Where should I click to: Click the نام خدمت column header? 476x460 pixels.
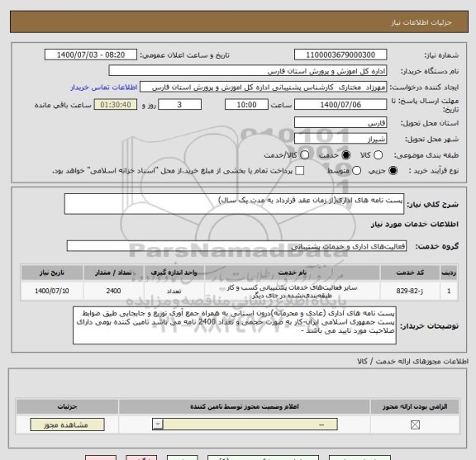point(292,273)
